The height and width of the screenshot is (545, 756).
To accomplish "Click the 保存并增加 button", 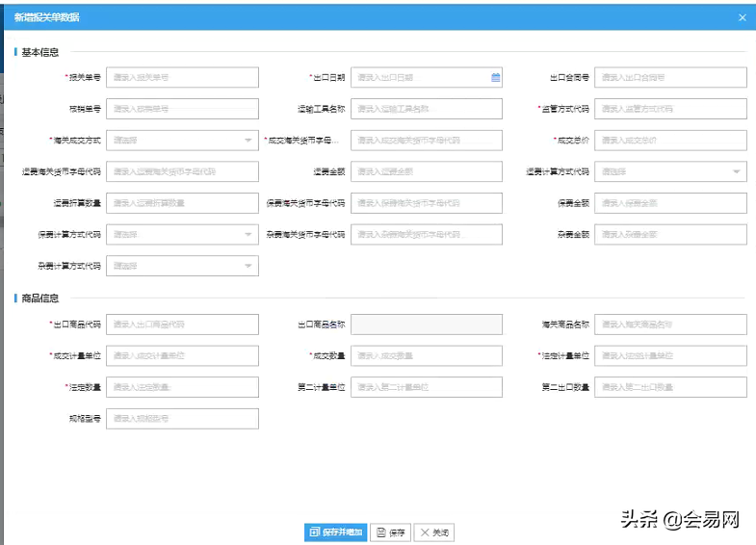I will tap(336, 532).
